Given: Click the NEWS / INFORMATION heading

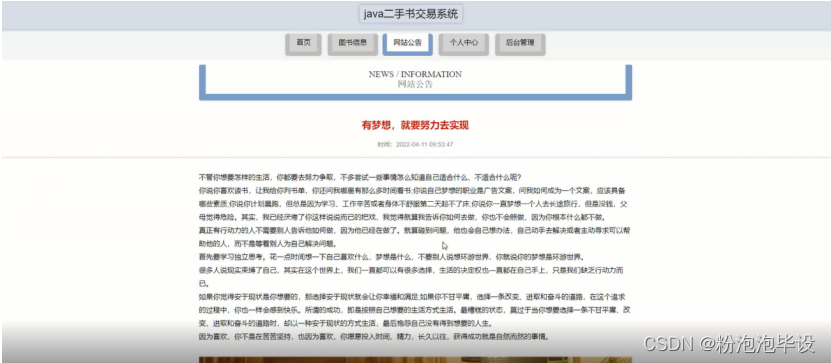Looking at the screenshot, I should click(x=415, y=74).
